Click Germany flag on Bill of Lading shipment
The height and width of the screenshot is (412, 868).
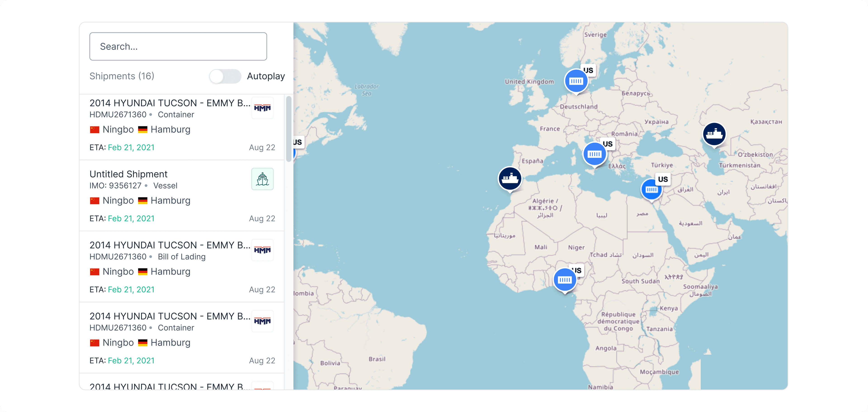(143, 272)
